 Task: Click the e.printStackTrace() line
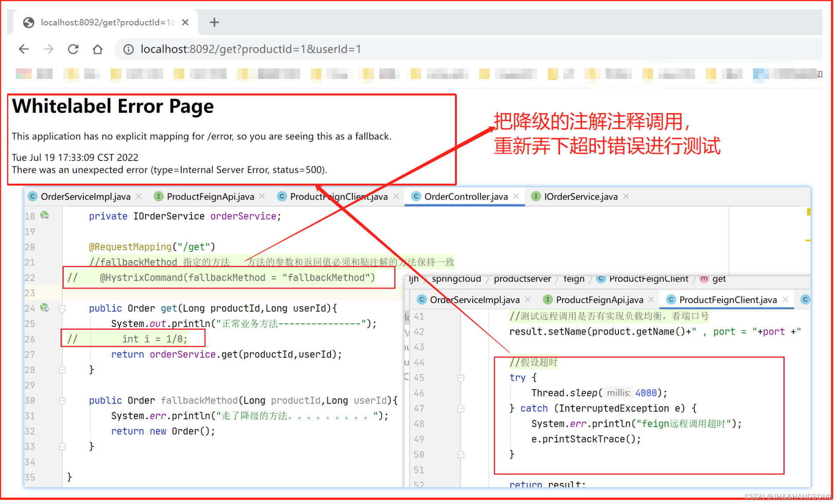coord(586,439)
